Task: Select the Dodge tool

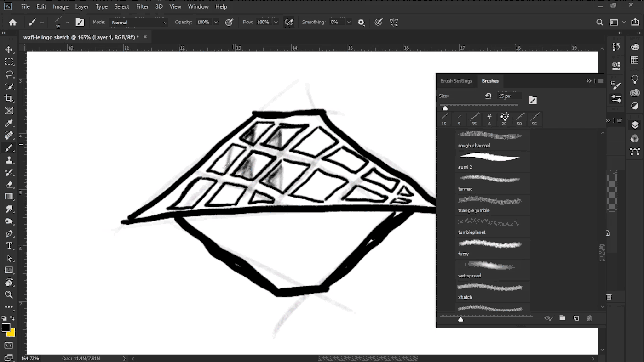Action: tap(9, 221)
